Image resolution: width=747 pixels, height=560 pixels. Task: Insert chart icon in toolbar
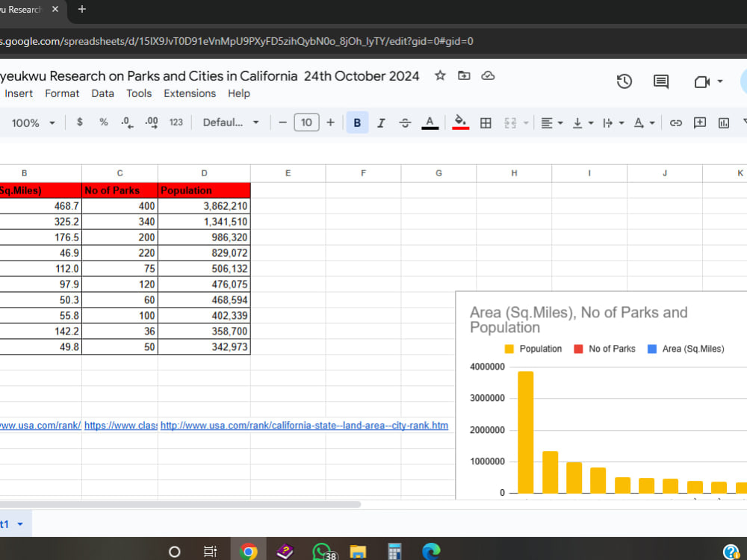724,123
